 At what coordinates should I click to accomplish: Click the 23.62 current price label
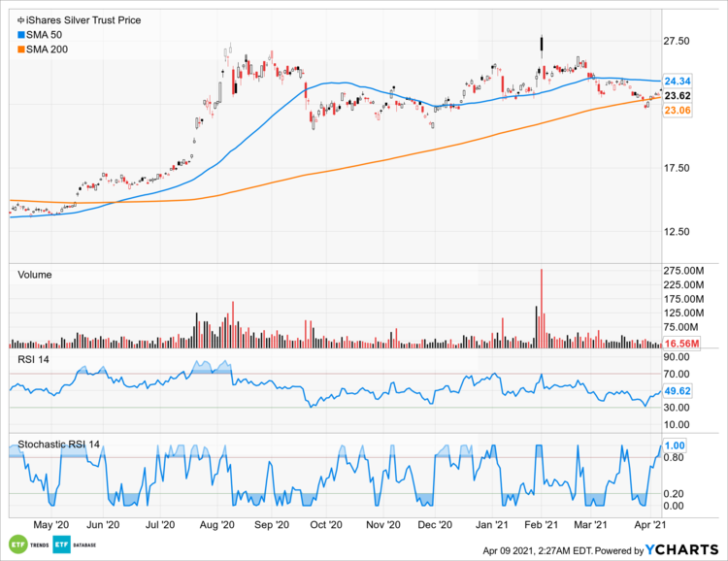pos(677,95)
